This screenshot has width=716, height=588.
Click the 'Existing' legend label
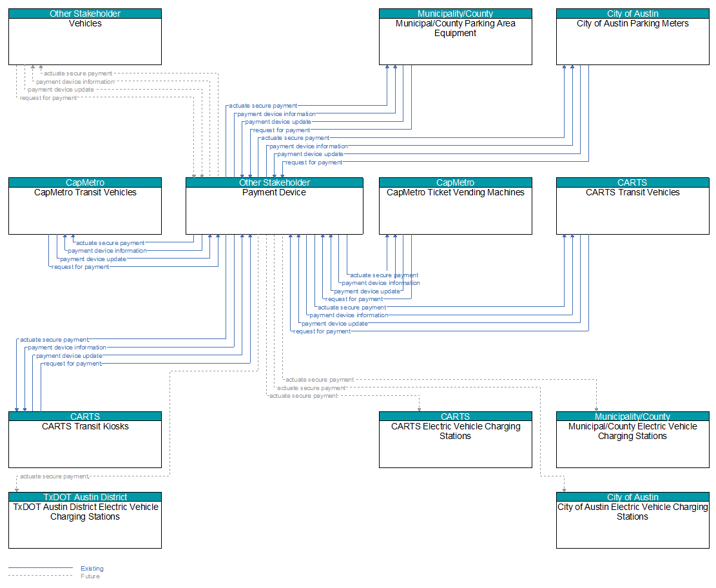(92, 569)
